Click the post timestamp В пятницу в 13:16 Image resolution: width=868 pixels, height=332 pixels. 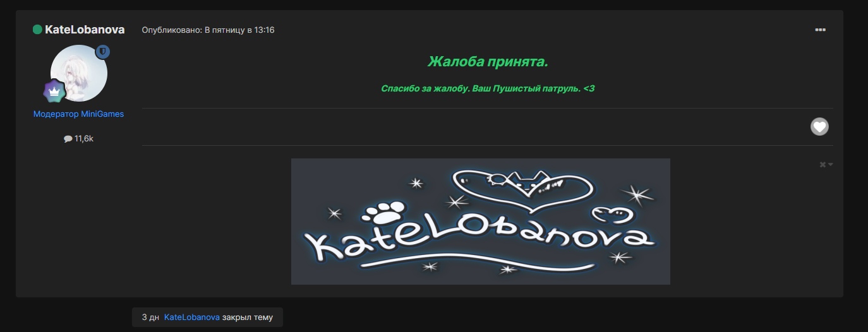point(239,30)
